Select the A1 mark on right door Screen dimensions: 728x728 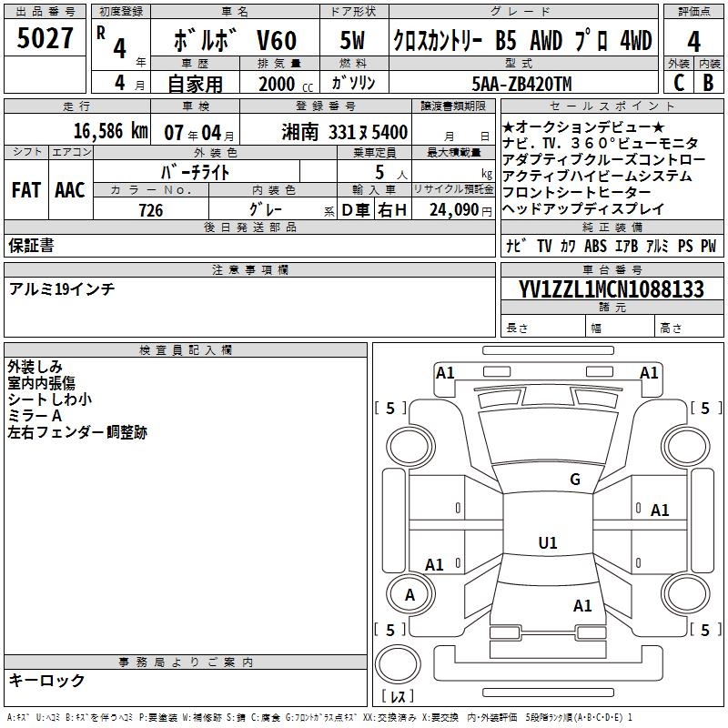point(659,511)
